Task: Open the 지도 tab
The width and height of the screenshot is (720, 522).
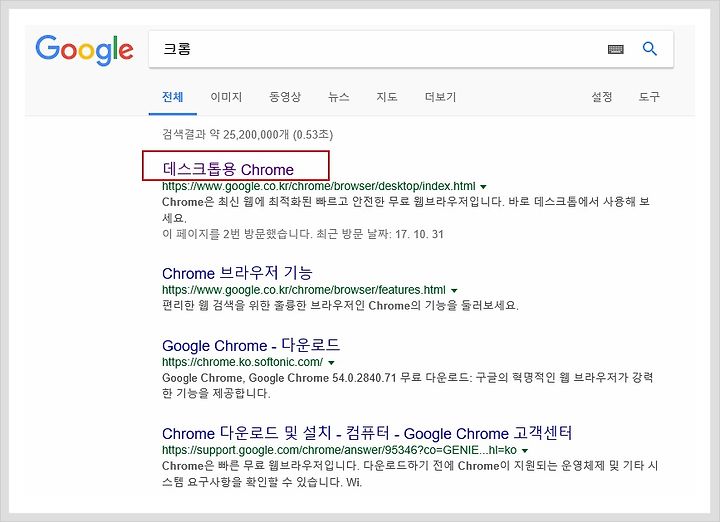Action: pos(387,97)
